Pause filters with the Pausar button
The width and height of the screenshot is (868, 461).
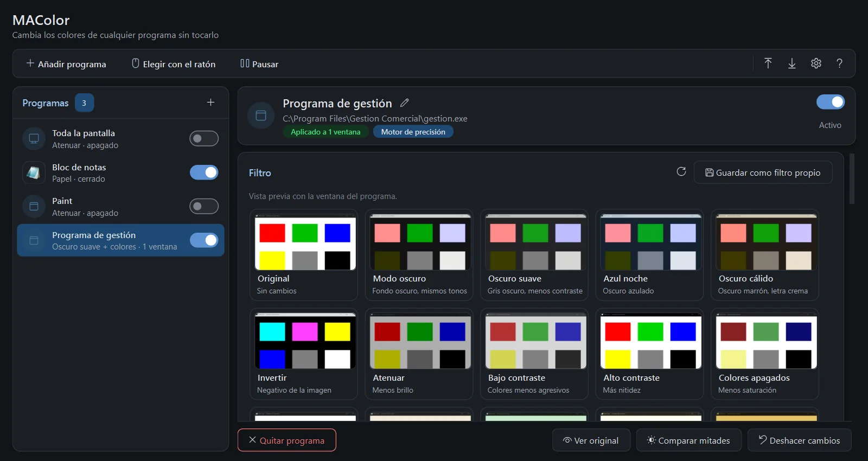259,63
